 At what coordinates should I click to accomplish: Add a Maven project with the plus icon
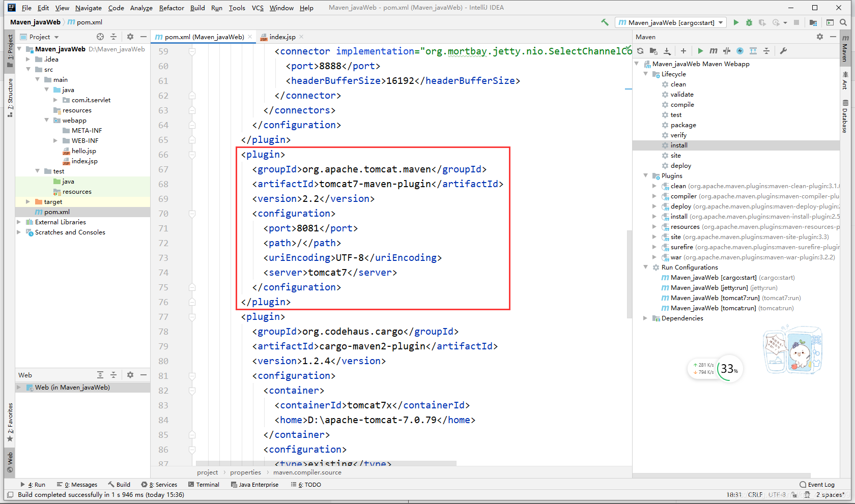pyautogui.click(x=683, y=51)
